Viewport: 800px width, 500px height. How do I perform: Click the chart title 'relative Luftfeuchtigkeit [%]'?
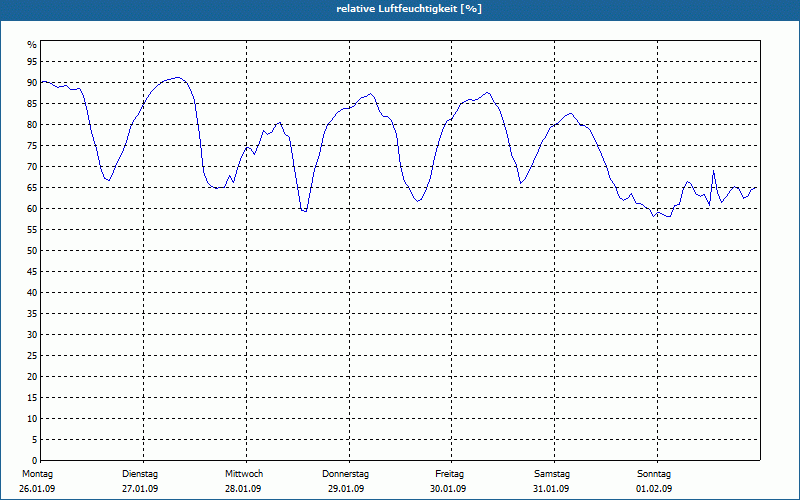point(409,9)
